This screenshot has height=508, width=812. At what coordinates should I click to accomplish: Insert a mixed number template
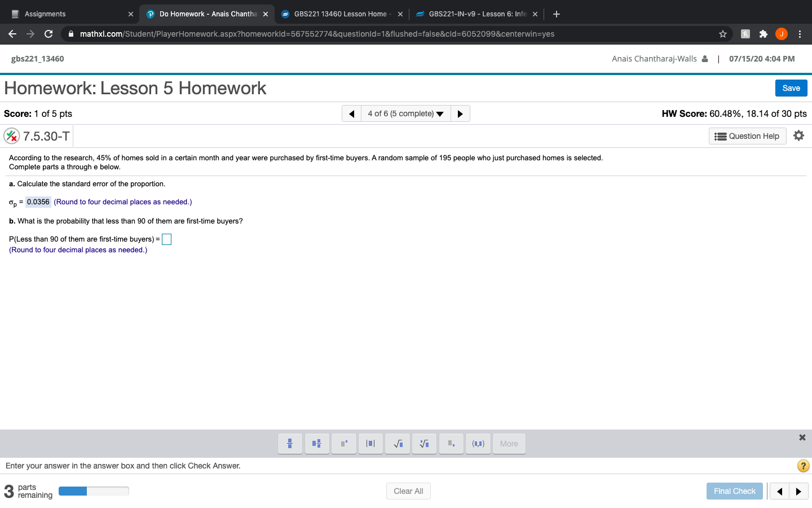pos(317,444)
